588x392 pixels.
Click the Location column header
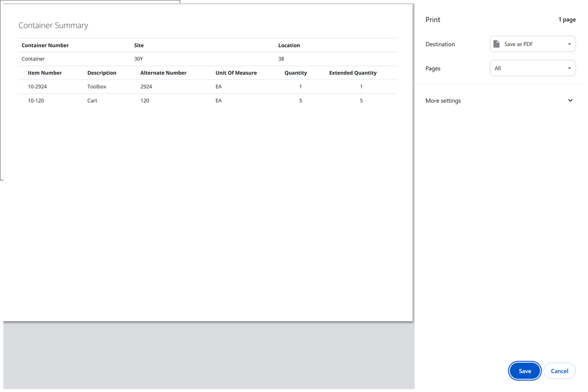289,45
